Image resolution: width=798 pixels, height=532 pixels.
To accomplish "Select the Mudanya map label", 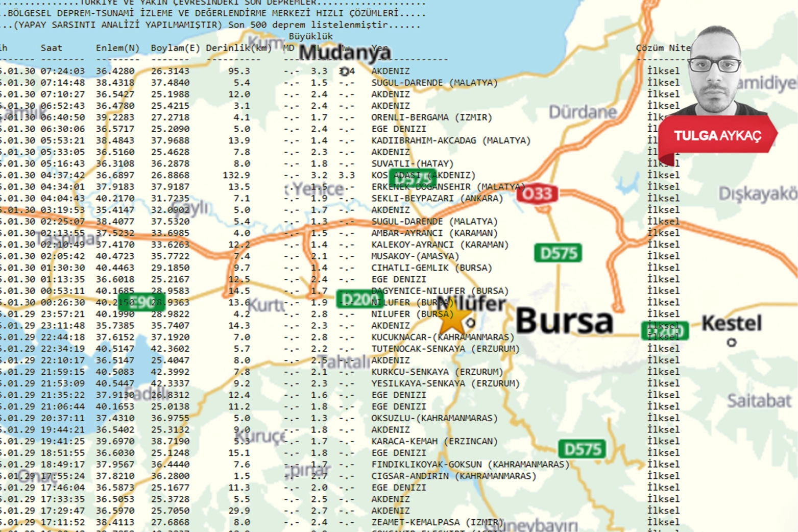I will pyautogui.click(x=345, y=52).
